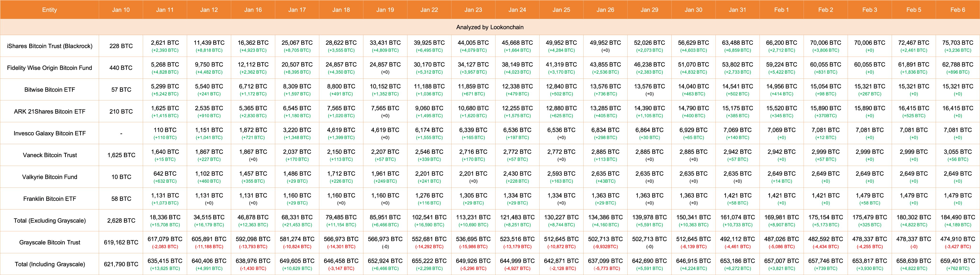Click the Total Excluding Grayscale cell 2,628 BTC
Screen dimensions: 980x275
click(121, 220)
